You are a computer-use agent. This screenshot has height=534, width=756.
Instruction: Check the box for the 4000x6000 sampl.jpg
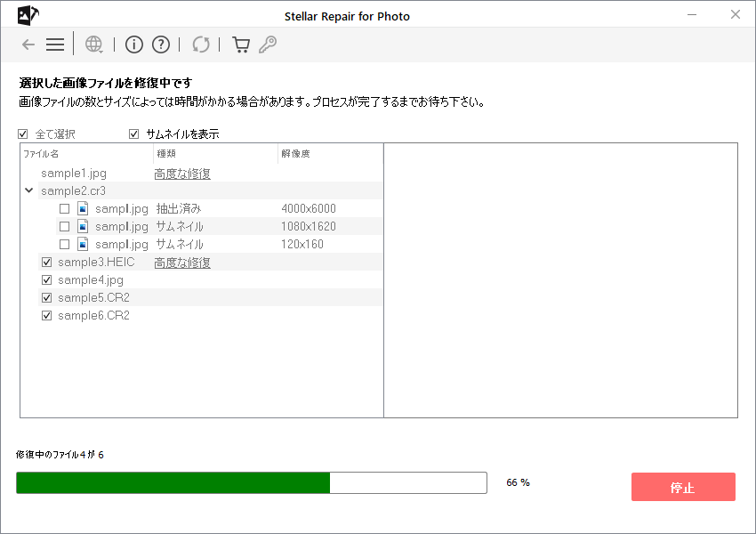[x=64, y=208]
